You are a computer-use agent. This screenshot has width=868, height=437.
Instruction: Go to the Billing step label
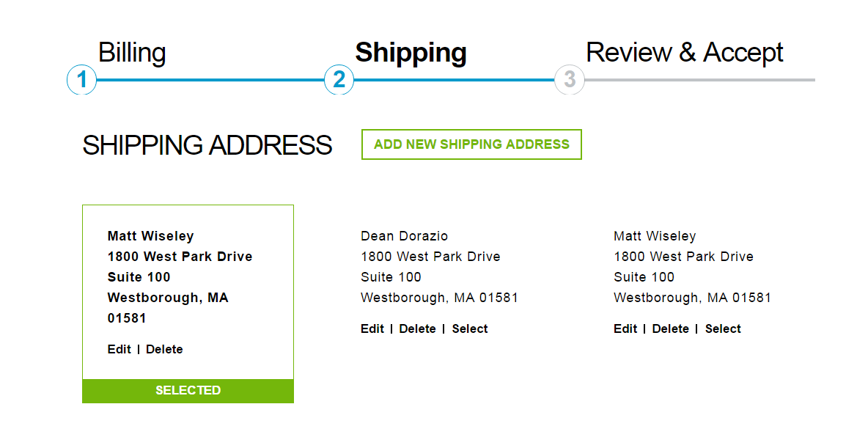pyautogui.click(x=132, y=54)
